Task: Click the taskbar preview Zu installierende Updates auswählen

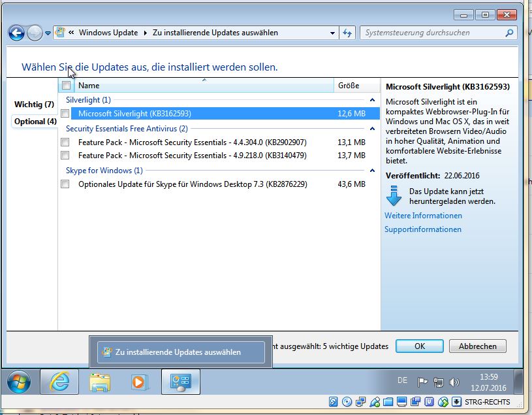Action: [181, 352]
